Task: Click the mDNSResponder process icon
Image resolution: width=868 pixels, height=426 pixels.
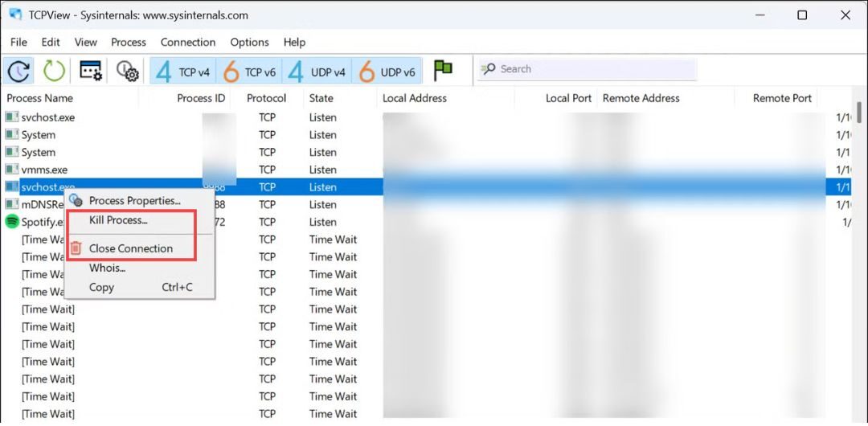Action: [11, 204]
